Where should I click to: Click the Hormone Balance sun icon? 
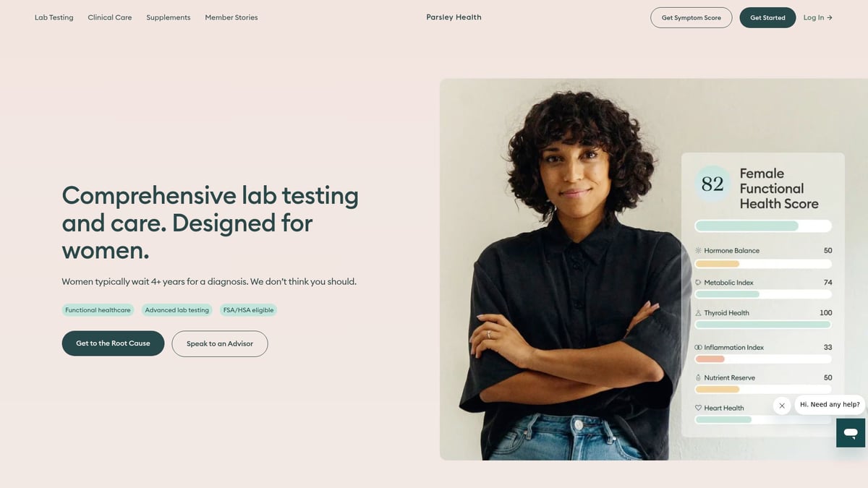click(698, 251)
